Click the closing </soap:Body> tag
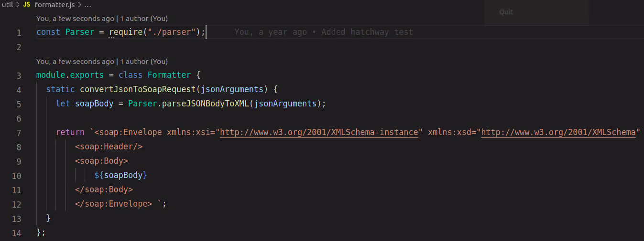The height and width of the screenshot is (241, 644). [x=104, y=189]
